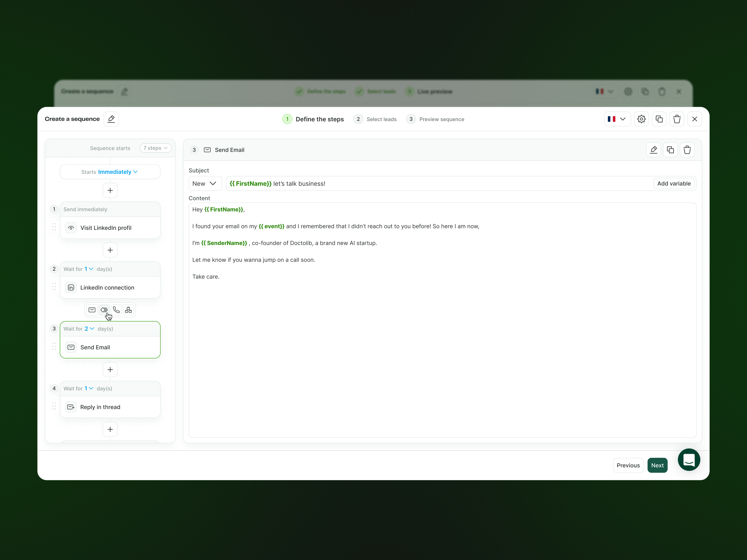Duplicate the Send Email step
The width and height of the screenshot is (747, 560).
point(670,150)
